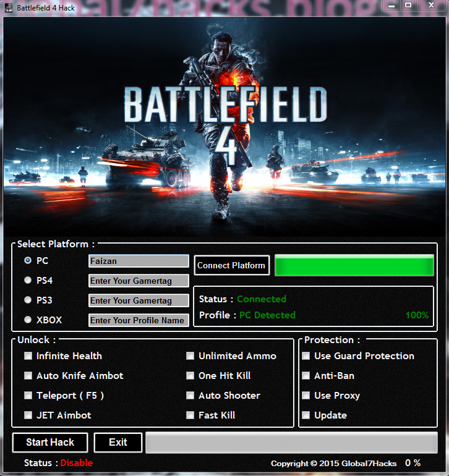Click the red Disable status text
Image resolution: width=449 pixels, height=476 pixels.
(77, 462)
